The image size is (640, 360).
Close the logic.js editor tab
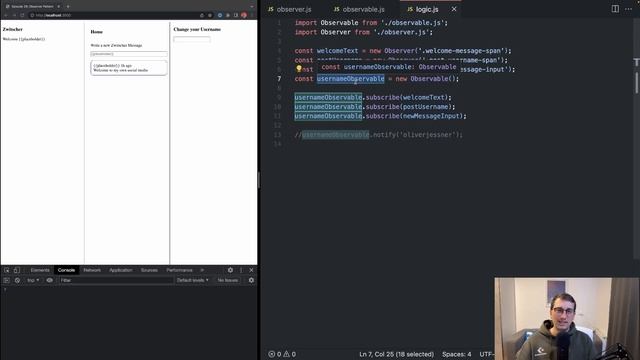[x=454, y=9]
